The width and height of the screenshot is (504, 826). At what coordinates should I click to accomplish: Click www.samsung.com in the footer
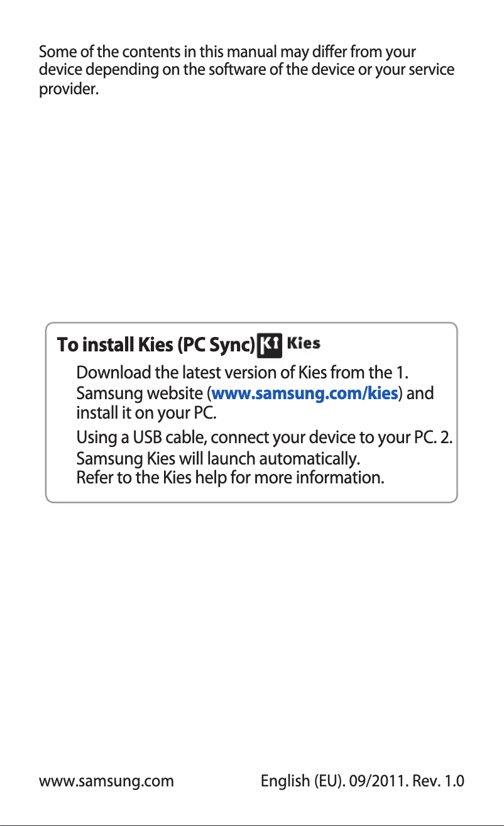[x=106, y=781]
